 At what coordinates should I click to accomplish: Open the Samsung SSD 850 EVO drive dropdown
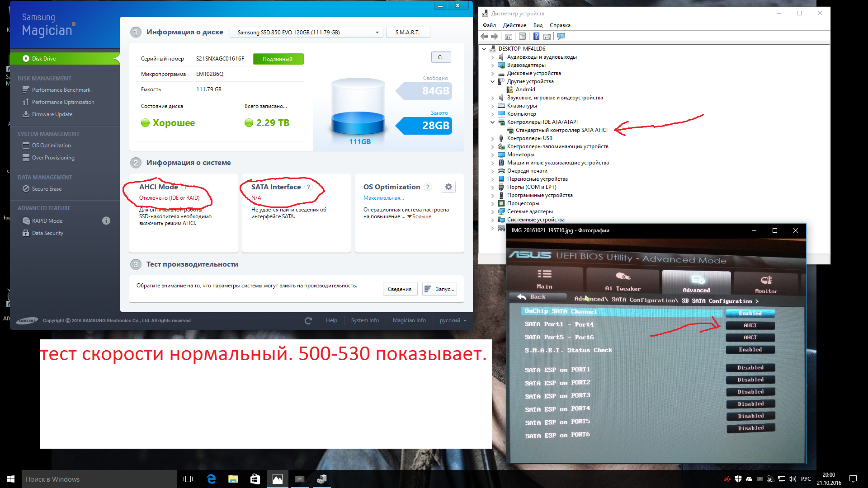(x=306, y=33)
